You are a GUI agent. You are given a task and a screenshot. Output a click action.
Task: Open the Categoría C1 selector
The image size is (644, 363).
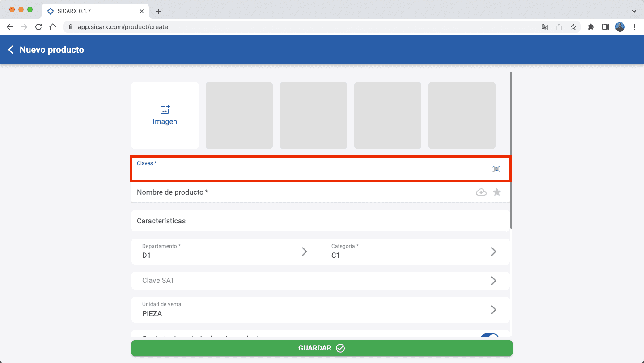pyautogui.click(x=494, y=252)
